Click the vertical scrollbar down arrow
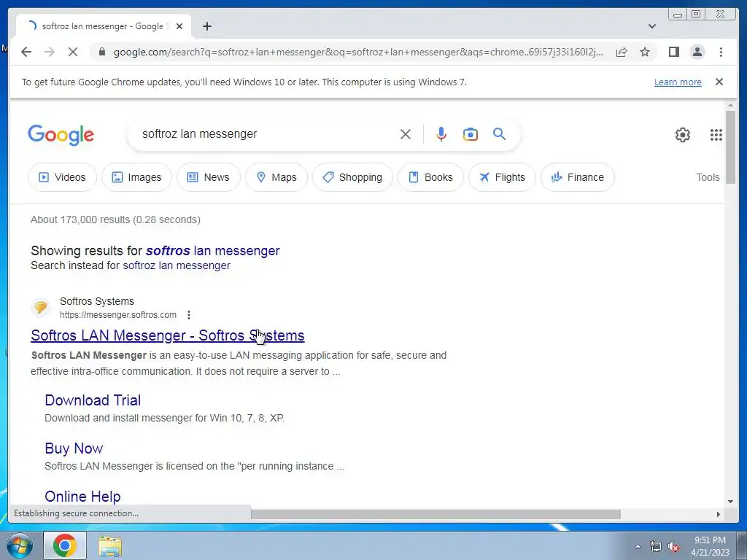 point(730,502)
